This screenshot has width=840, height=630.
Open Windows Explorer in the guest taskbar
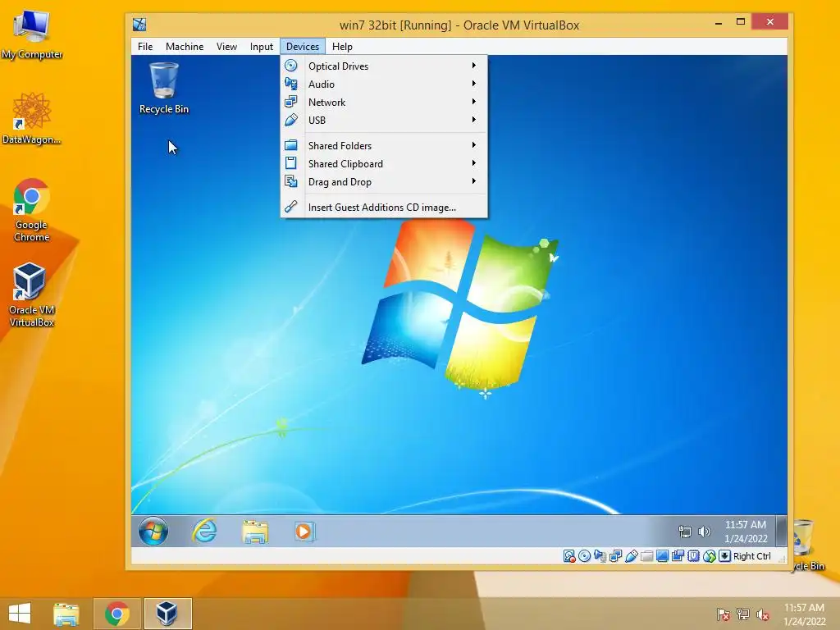(255, 532)
